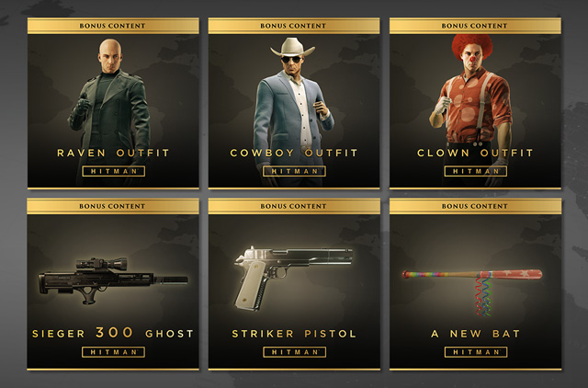Viewport: 588px width, 388px height.
Task: Click the HITMAN logo under Cowboy Outfit
Action: (294, 171)
